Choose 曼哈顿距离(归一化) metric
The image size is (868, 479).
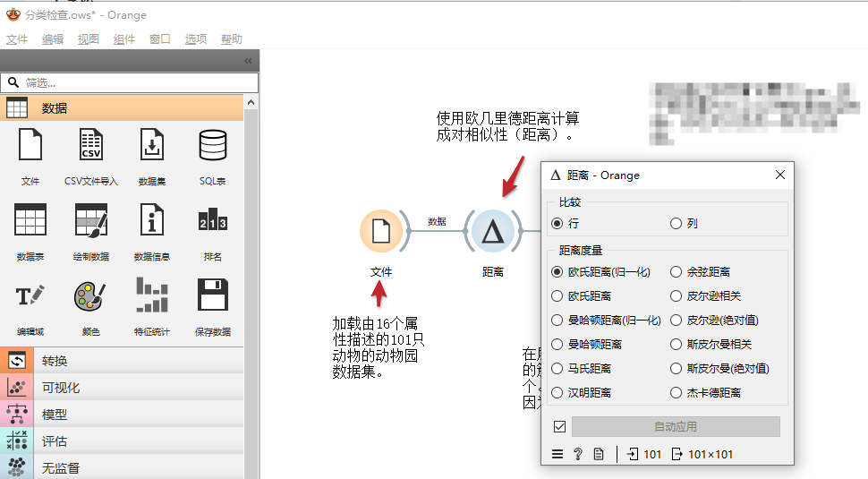(x=606, y=320)
